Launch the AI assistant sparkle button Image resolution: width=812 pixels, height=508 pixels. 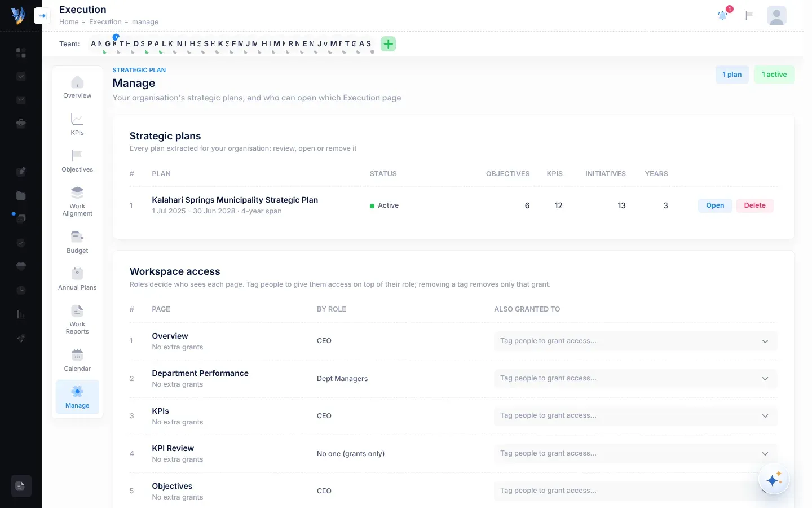coord(774,480)
